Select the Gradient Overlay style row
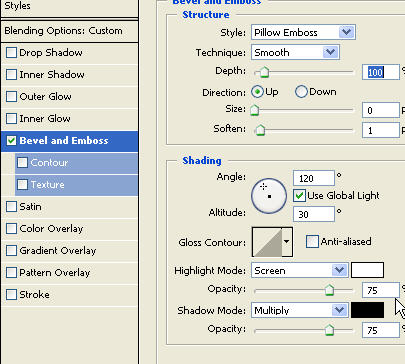The image size is (405, 364). (x=69, y=251)
